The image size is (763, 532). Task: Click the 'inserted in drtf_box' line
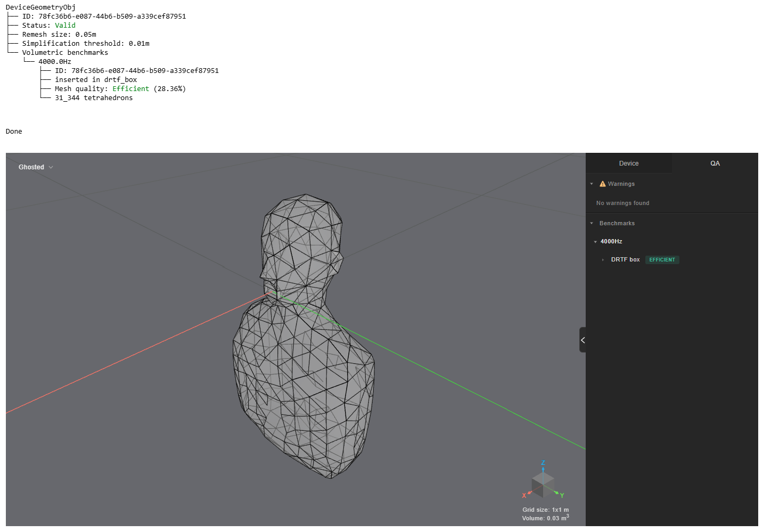point(96,79)
